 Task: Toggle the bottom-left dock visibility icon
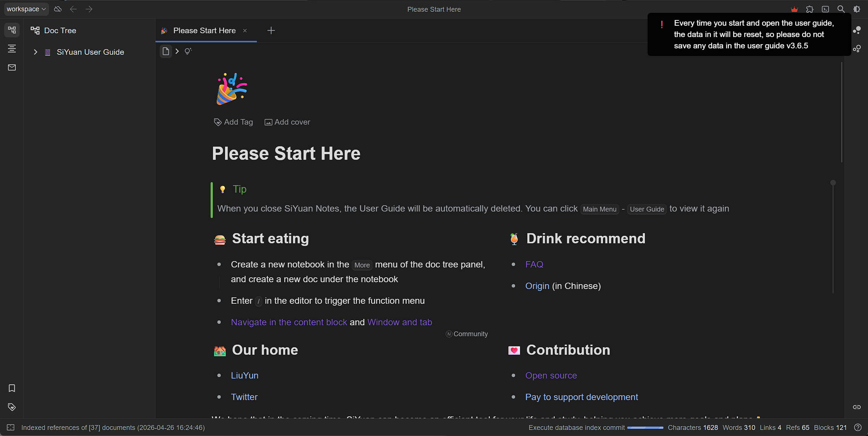pos(11,427)
